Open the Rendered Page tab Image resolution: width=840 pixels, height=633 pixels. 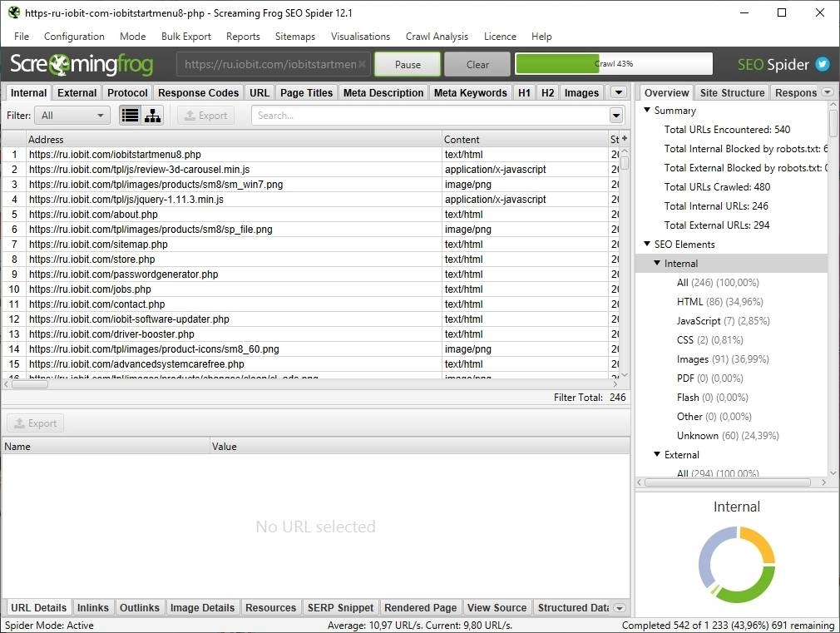[x=421, y=608]
